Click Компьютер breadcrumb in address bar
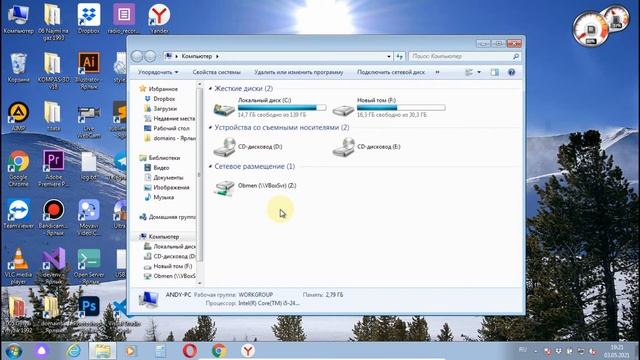The width and height of the screenshot is (640, 360). point(197,56)
